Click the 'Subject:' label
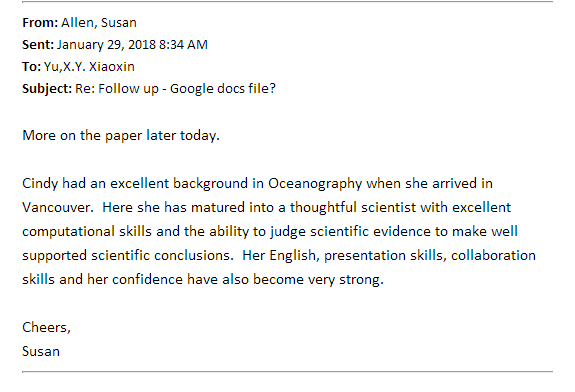Viewport: 575px width, 392px height. tap(47, 89)
